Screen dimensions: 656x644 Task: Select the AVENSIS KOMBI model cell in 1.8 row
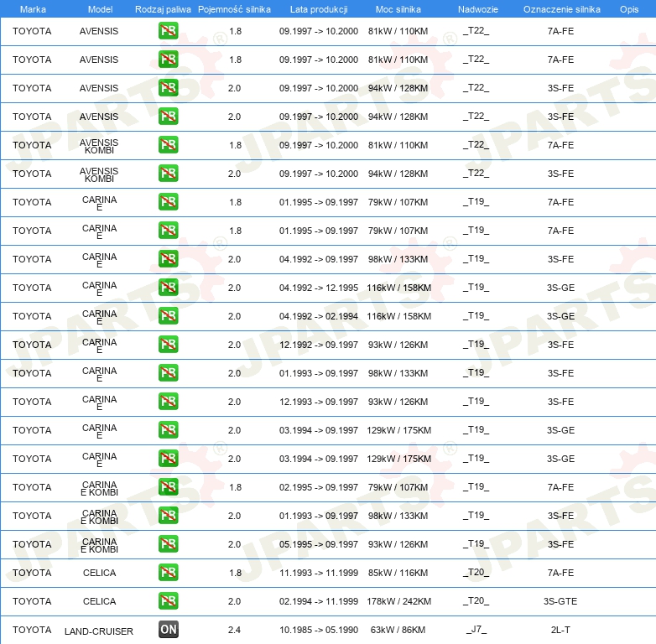(x=99, y=147)
